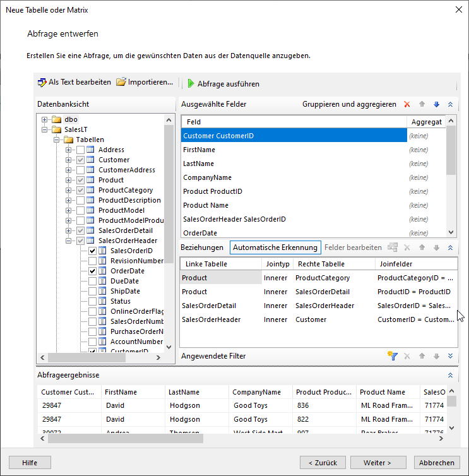
Task: Click the Product table icon in tree
Action: point(91,180)
